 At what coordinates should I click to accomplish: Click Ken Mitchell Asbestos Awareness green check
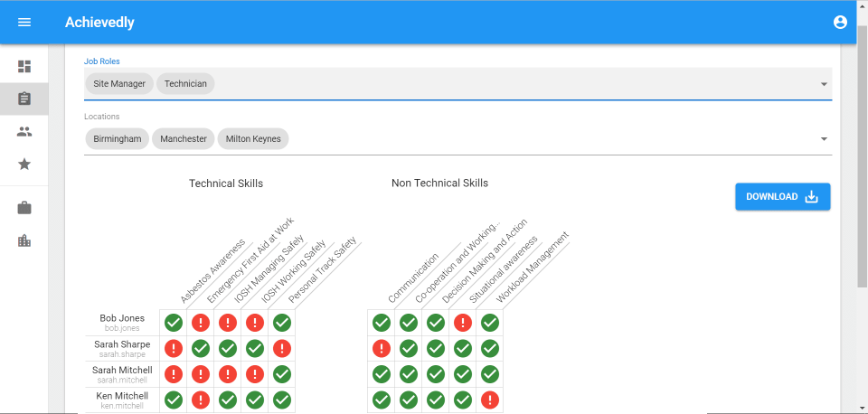click(174, 400)
